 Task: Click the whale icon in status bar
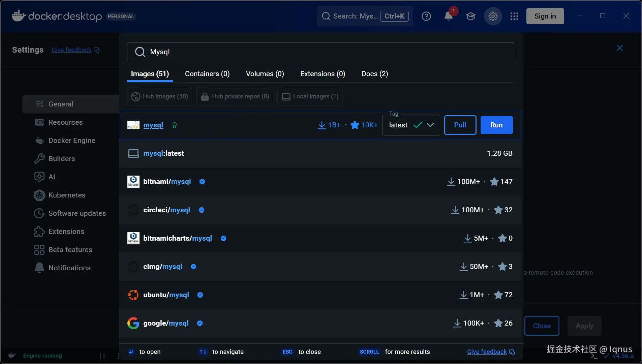point(12,355)
